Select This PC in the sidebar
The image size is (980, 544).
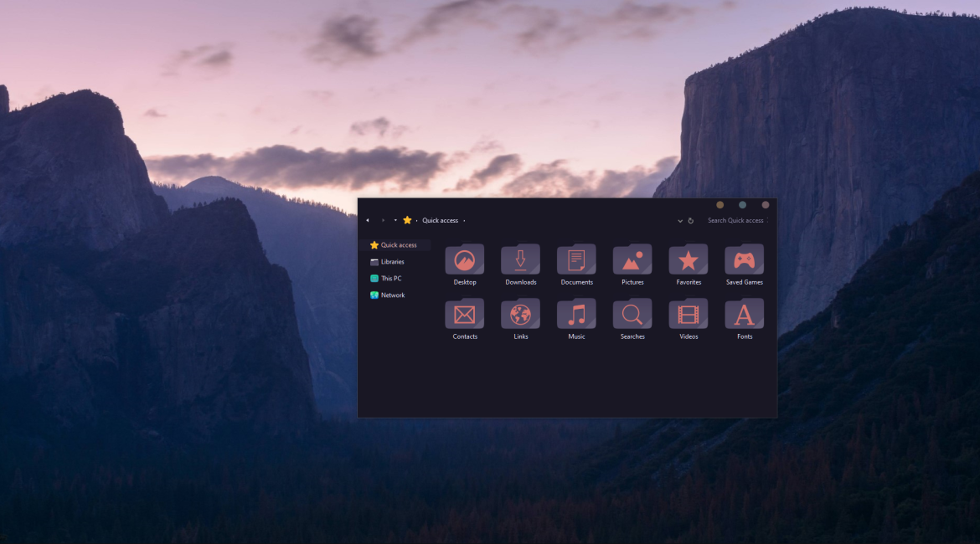390,279
